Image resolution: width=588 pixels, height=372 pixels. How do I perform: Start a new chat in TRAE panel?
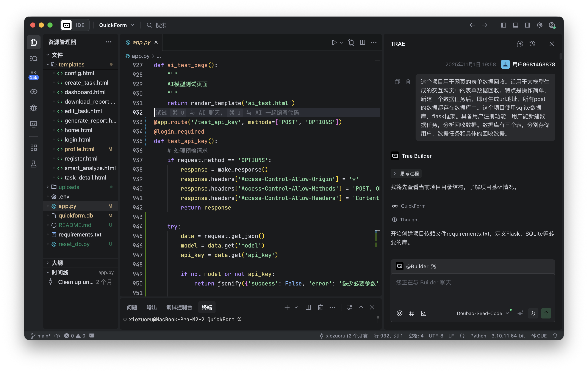click(x=520, y=44)
